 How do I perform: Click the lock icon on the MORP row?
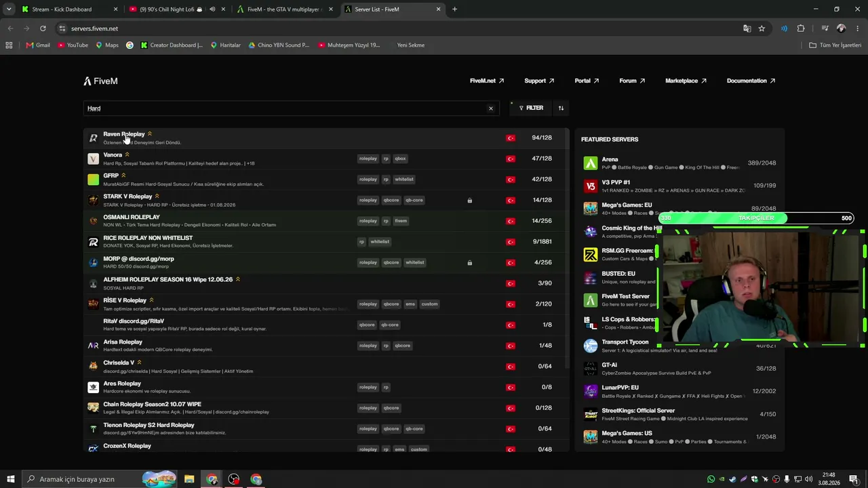(x=469, y=263)
